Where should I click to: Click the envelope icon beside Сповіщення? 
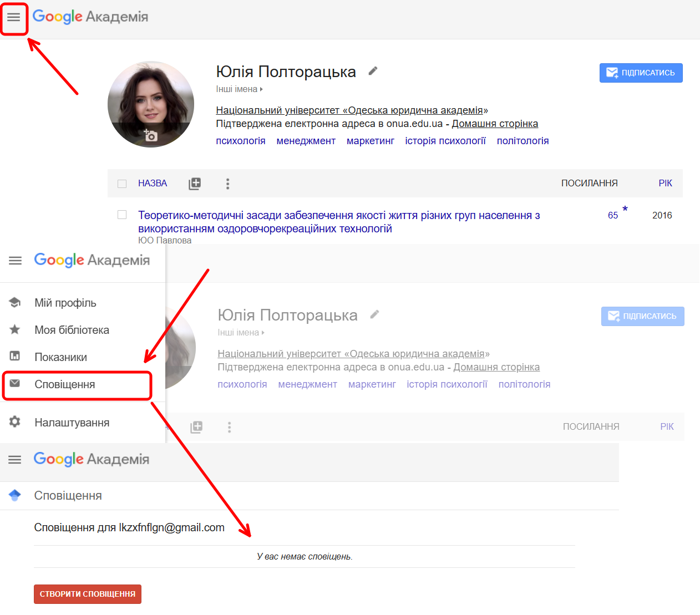15,383
